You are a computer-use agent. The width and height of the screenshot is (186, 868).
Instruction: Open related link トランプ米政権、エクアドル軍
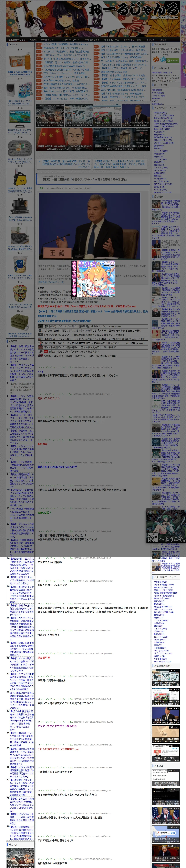pos(93,335)
